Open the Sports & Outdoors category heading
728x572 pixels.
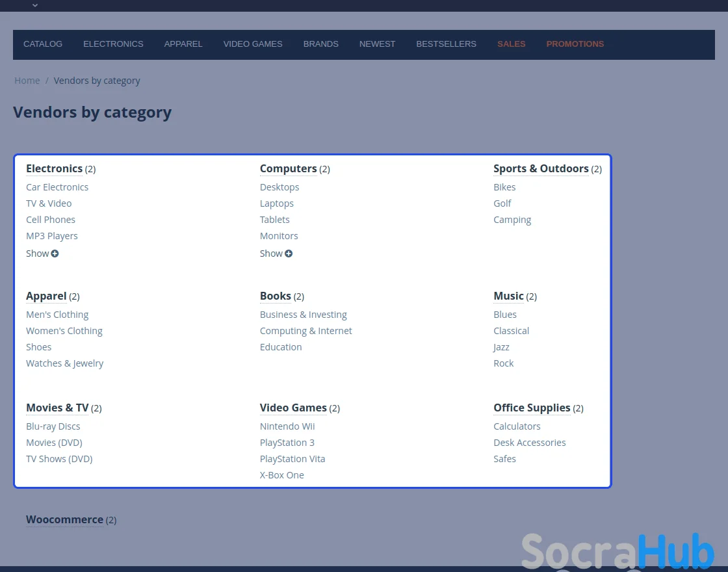(541, 168)
